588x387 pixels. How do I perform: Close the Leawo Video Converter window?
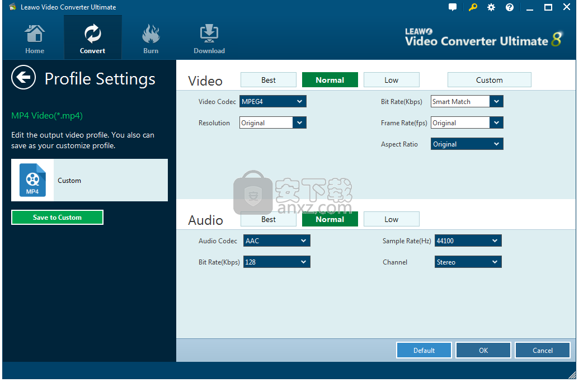point(567,7)
